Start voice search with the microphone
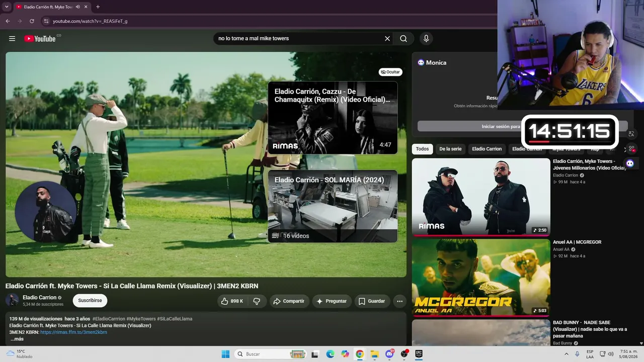The height and width of the screenshot is (362, 644). (x=426, y=39)
